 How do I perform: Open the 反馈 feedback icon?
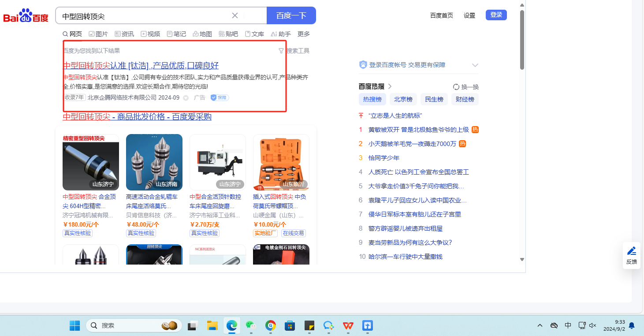click(x=632, y=255)
